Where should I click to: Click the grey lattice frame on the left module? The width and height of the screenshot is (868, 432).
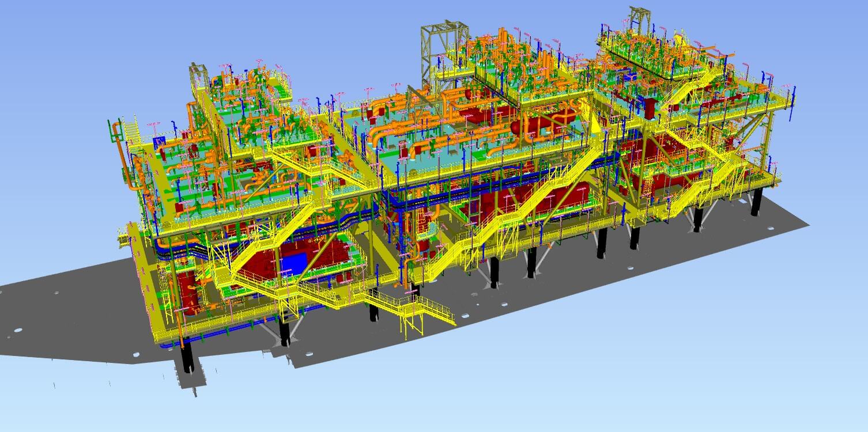tap(199, 78)
